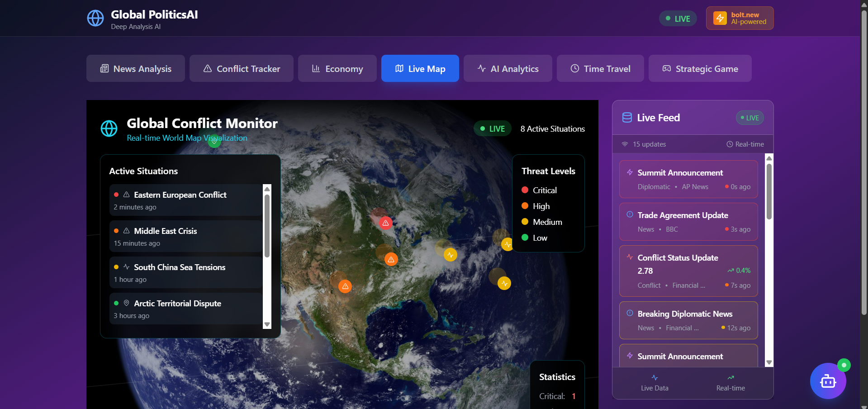Screen dimensions: 868x409
Task: Select the Arctic Territorial Dispute entry
Action: [186, 309]
